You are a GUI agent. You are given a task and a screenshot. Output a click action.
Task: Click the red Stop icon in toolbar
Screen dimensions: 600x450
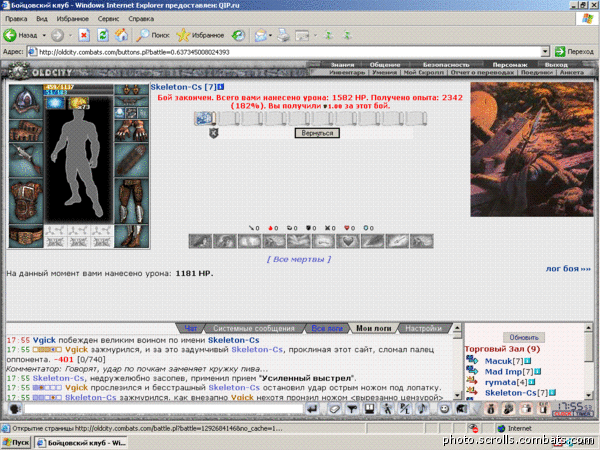coord(84,35)
